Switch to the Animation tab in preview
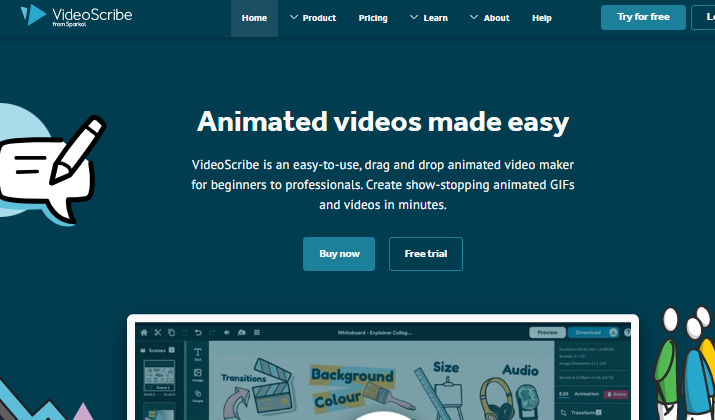 tap(586, 394)
